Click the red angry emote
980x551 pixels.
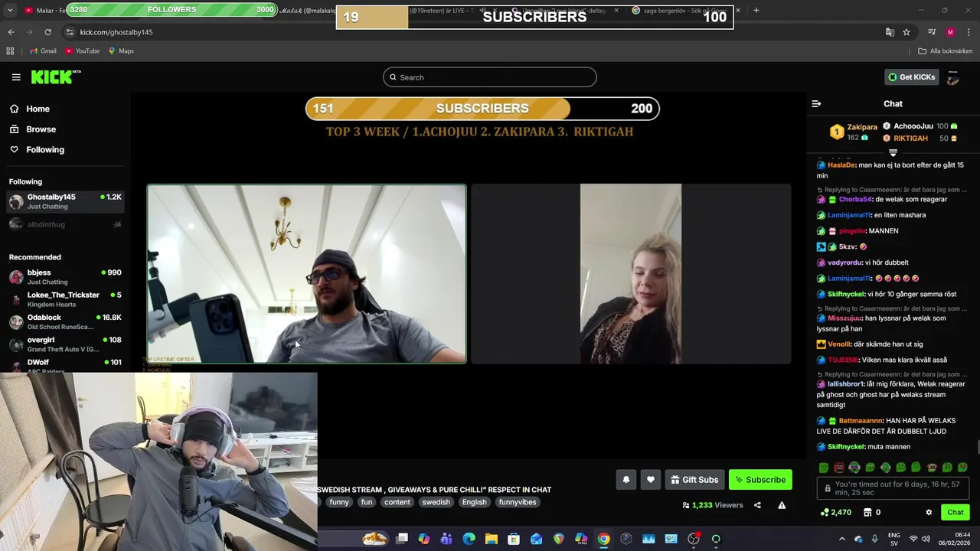click(x=839, y=468)
